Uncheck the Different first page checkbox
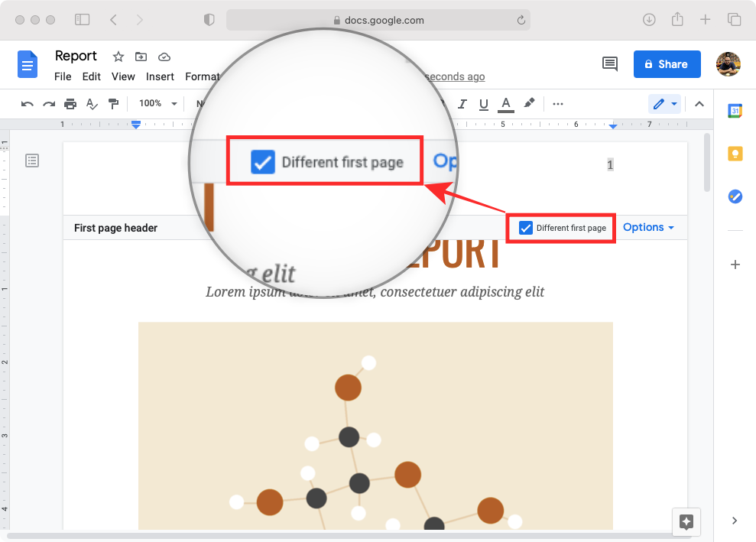756x542 pixels. 526,228
